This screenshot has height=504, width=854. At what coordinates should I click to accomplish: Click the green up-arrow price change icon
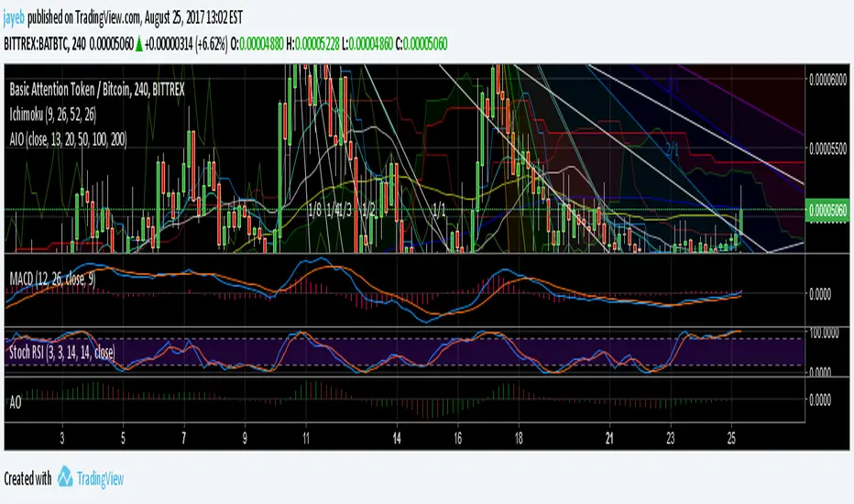pos(139,45)
